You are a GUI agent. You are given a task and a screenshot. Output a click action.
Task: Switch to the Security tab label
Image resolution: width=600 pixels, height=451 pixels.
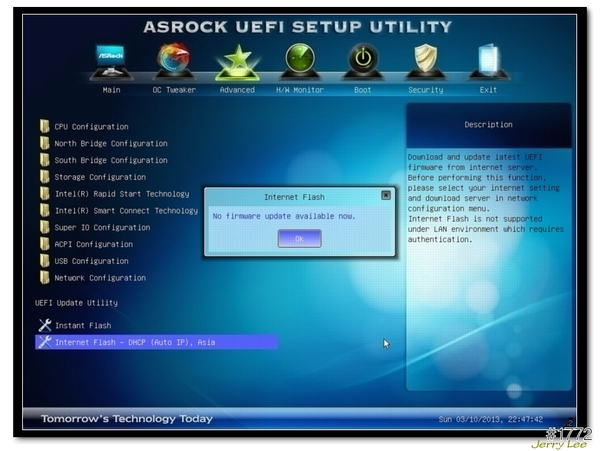(x=426, y=90)
